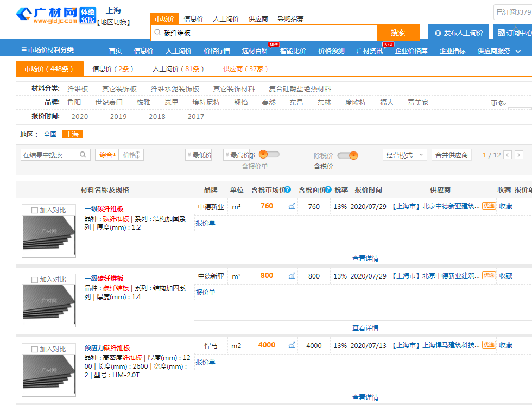This screenshot has width=532, height=405.
Task: Click the 体验新版 badge
Action: click(87, 15)
